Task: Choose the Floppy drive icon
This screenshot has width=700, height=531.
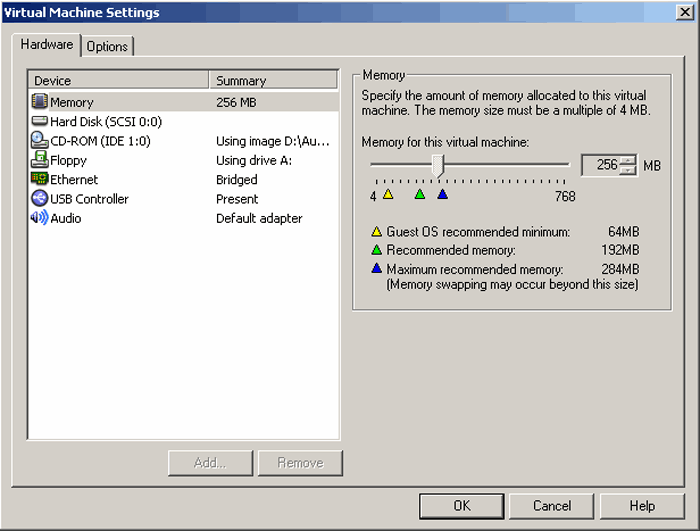Action: tap(40, 160)
